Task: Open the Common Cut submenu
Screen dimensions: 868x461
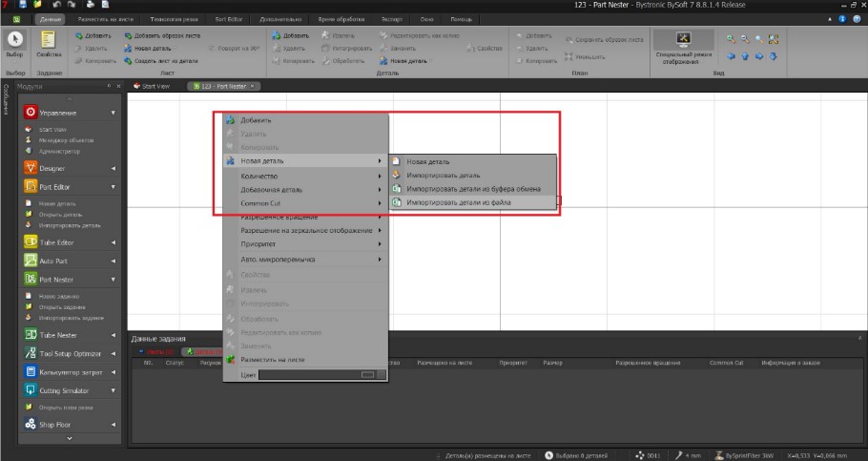Action: (305, 203)
